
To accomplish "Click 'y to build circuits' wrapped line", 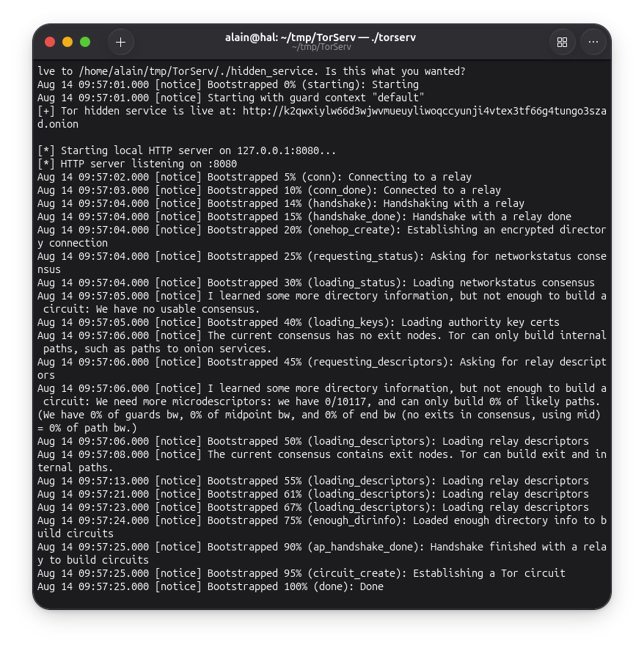I will tap(93, 561).
